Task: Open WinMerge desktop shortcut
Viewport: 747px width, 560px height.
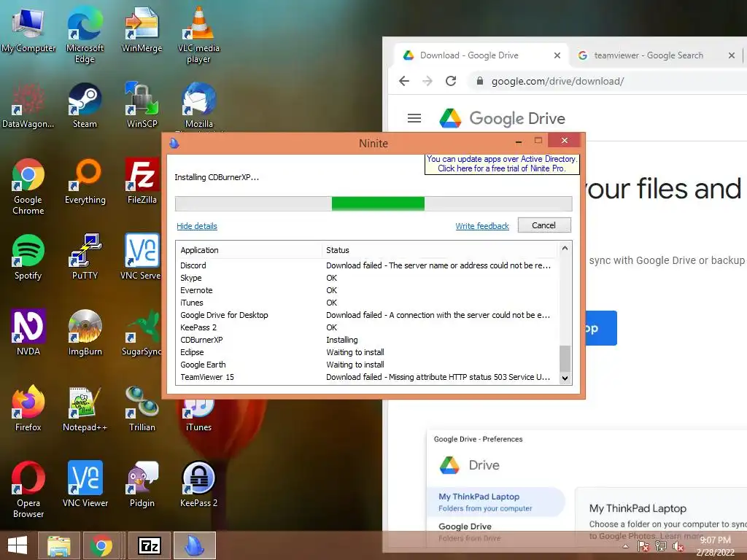Action: coord(142,30)
